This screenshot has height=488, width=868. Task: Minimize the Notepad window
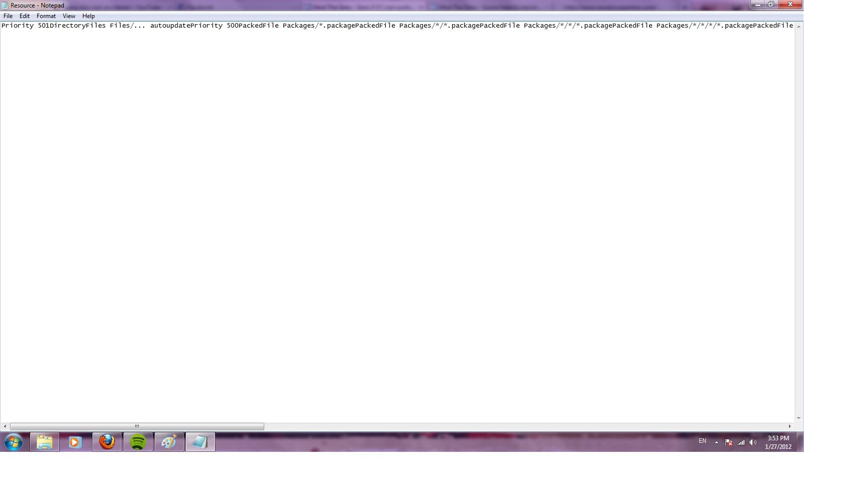tap(757, 5)
